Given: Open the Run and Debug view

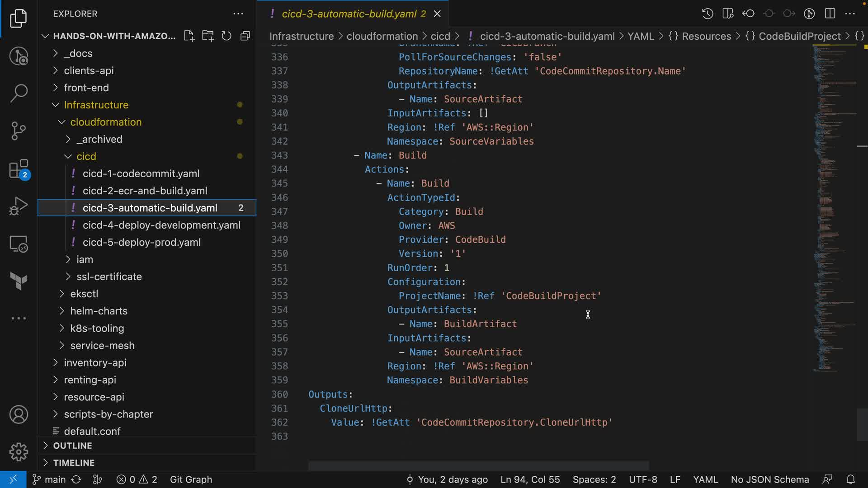Looking at the screenshot, I should point(19,206).
